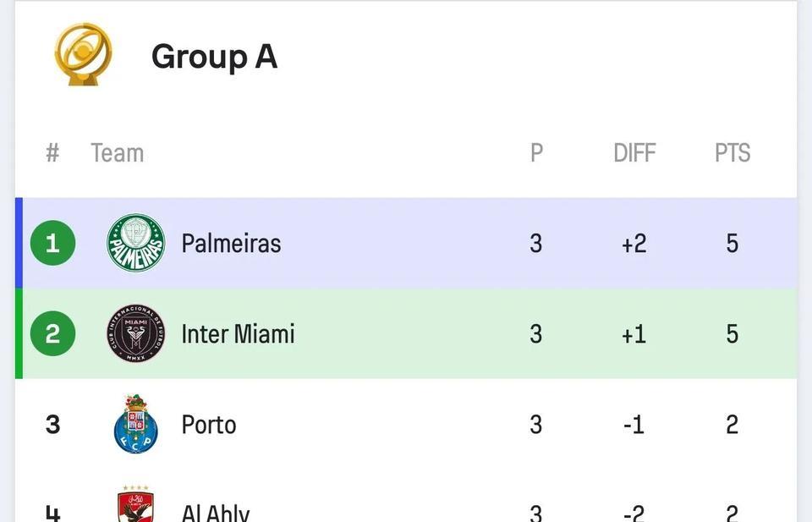812x522 pixels.
Task: Click the FC Porto club crest
Action: (135, 424)
